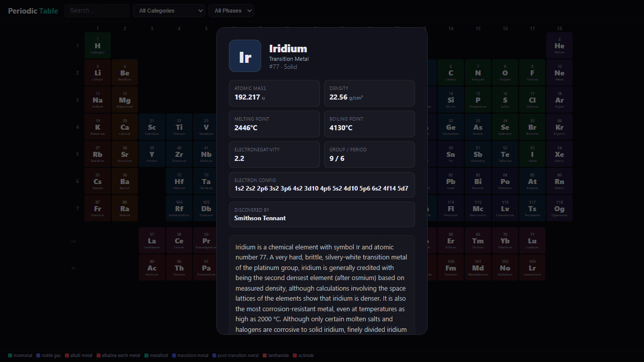644x362 pixels.
Task: Select the Radon element tile
Action: (x=559, y=181)
